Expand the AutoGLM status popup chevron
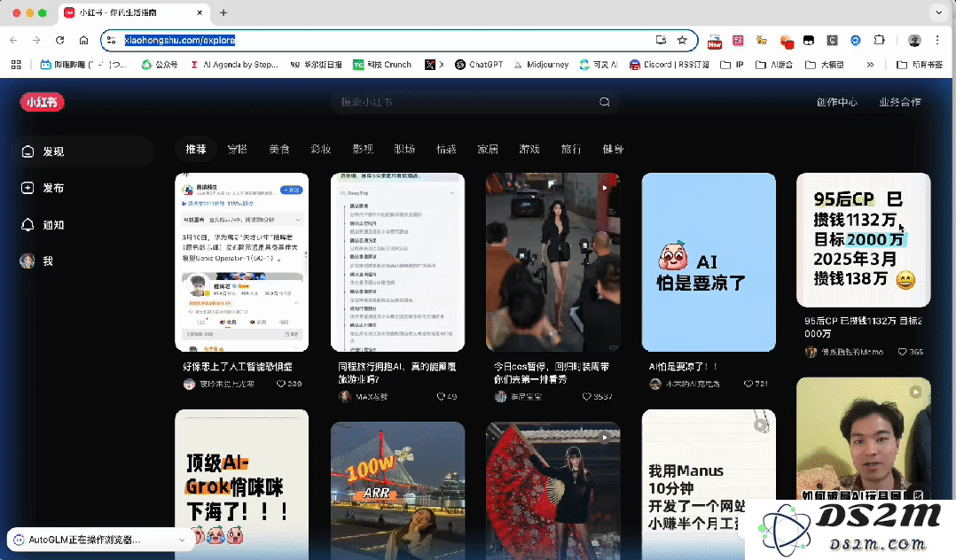Image resolution: width=956 pixels, height=560 pixels. coord(182,540)
